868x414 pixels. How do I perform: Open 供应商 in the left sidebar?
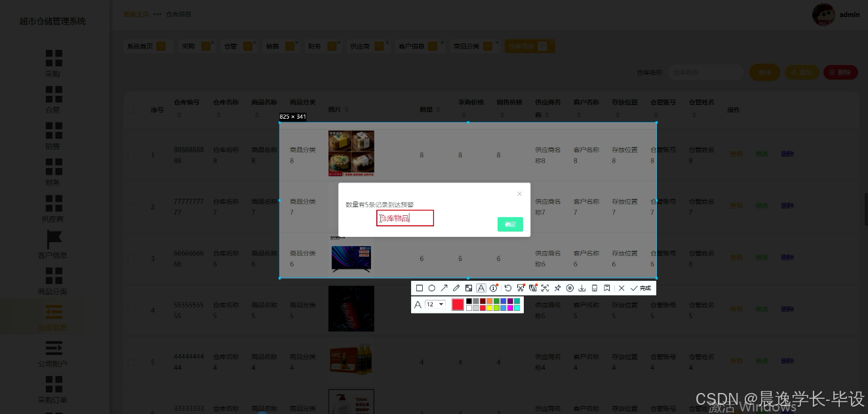[x=54, y=209]
